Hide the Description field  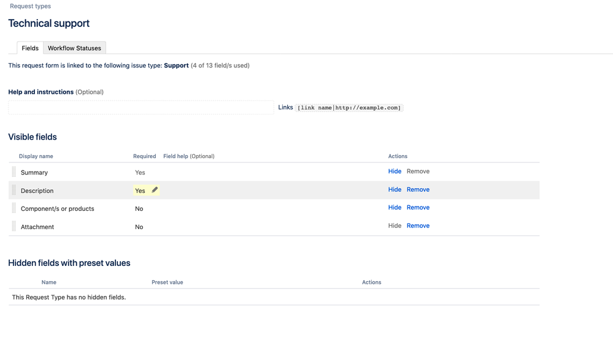[395, 189]
